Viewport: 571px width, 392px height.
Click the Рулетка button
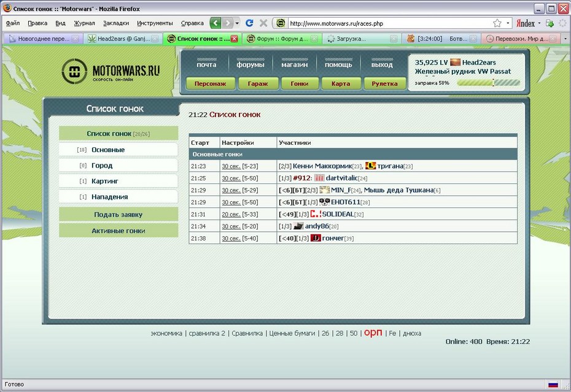pos(384,83)
